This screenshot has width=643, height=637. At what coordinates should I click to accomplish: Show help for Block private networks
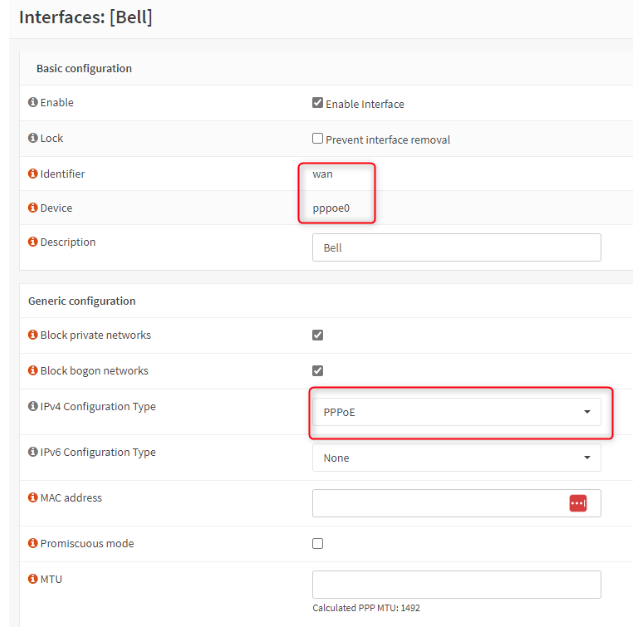click(33, 335)
